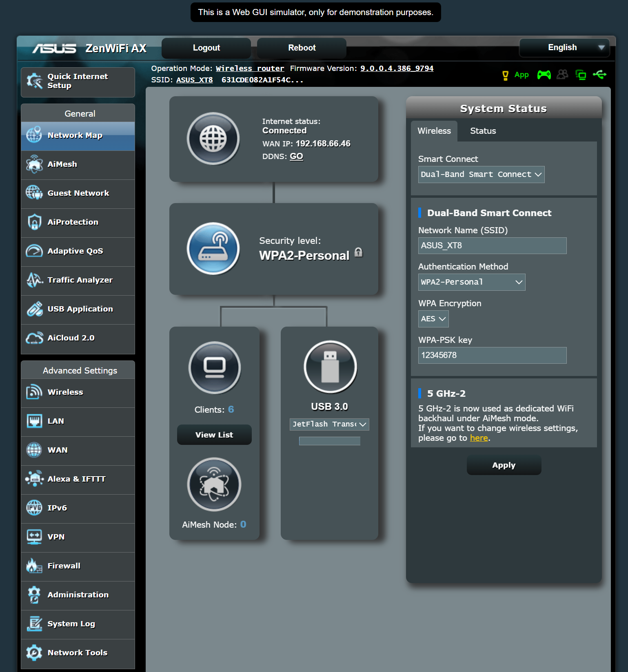The width and height of the screenshot is (628, 672).
Task: Click the AiMesh Node house icon
Action: (x=214, y=484)
